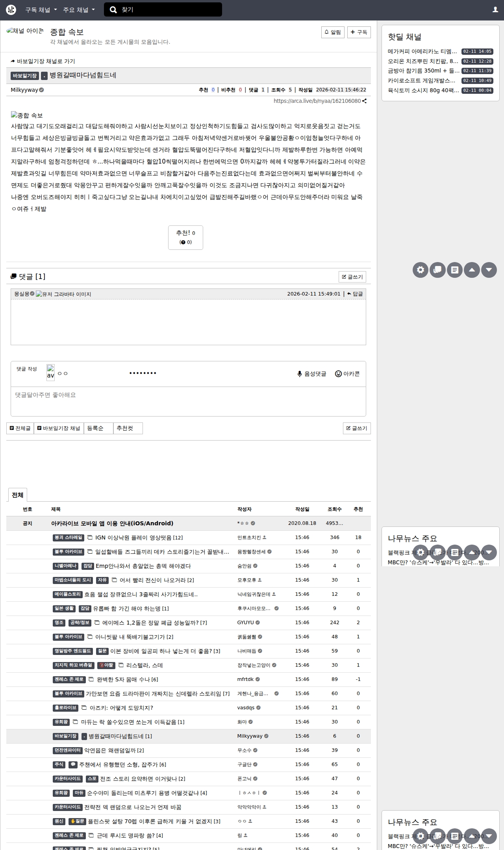The height and width of the screenshot is (850, 504).
Task: Open 오리온 치즈뿌린 치킨팝 hot deal
Action: tap(423, 61)
